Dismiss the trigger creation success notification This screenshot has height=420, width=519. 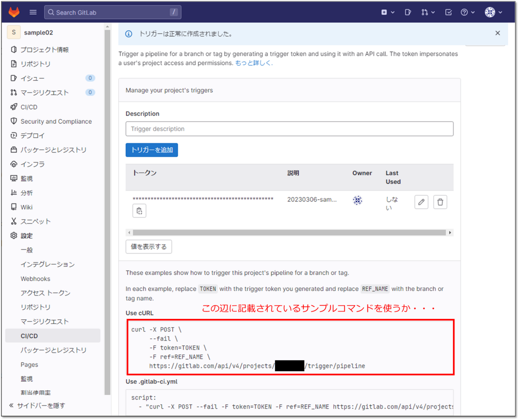point(497,33)
